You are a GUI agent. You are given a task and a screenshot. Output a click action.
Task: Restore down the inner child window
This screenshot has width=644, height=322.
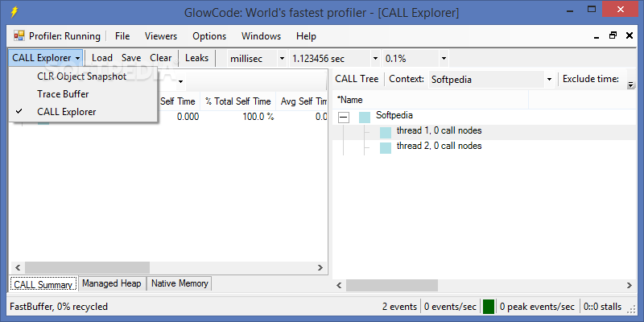(x=613, y=36)
